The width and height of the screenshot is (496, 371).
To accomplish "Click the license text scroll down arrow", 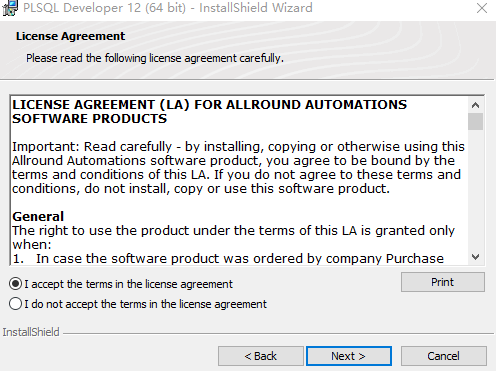I will (475, 257).
